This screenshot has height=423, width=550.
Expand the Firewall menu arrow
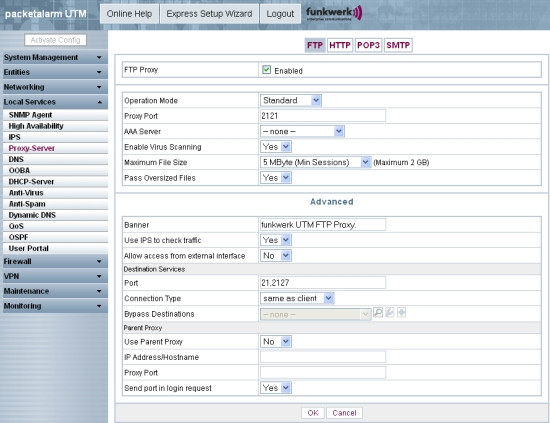coord(99,262)
